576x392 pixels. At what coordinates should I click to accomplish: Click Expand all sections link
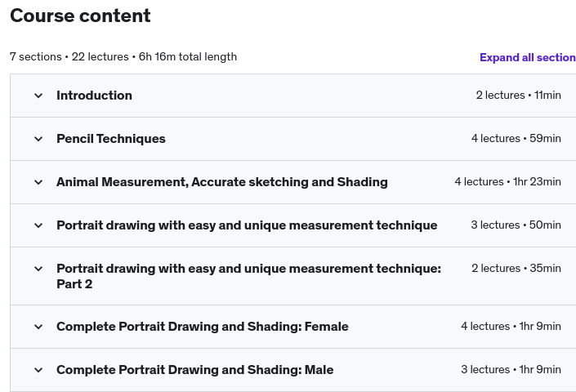(528, 57)
